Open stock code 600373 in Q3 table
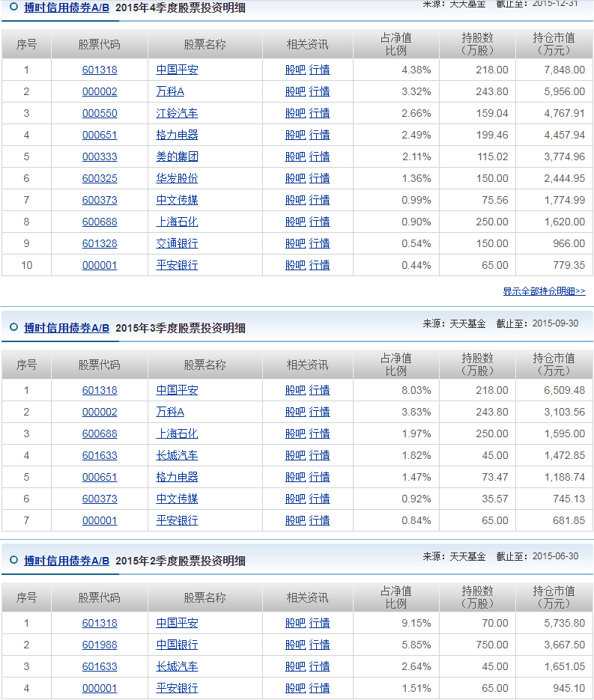This screenshot has width=594, height=700. (100, 499)
